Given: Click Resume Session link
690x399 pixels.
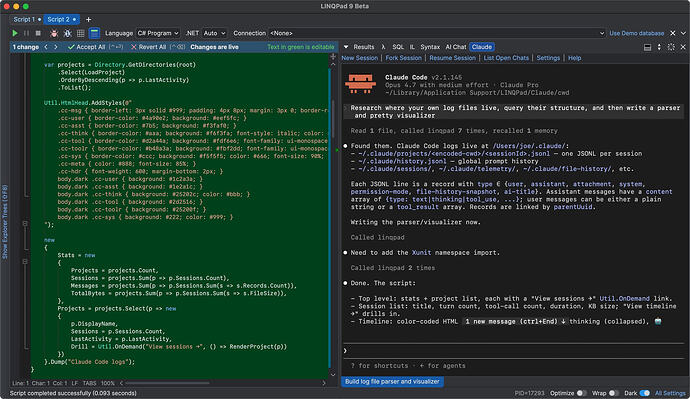Looking at the screenshot, I should point(452,58).
